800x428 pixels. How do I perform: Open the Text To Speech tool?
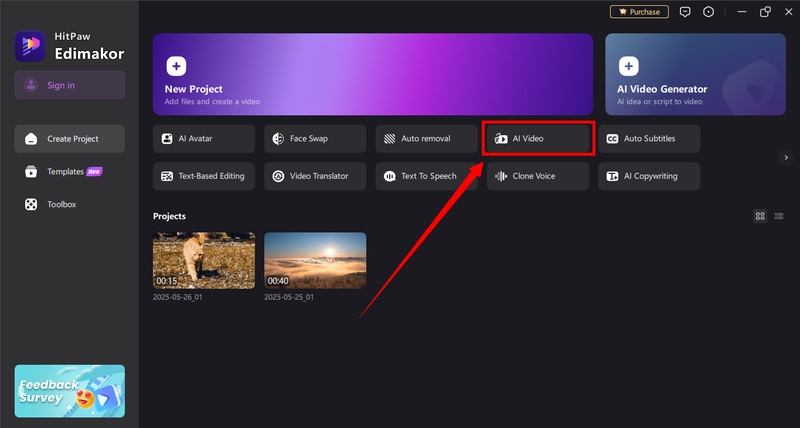[x=427, y=176]
